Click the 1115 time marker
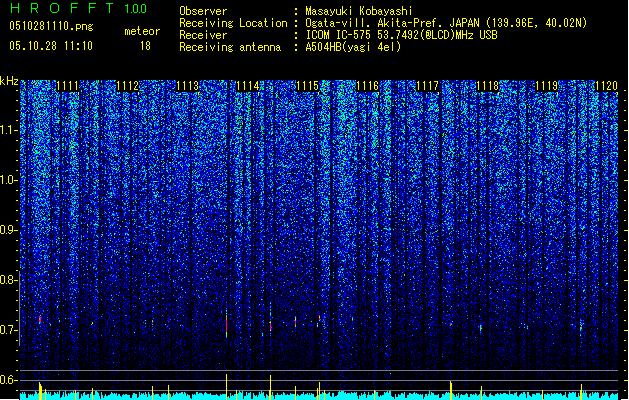Image resolution: width=629 pixels, height=400 pixels. (307, 86)
